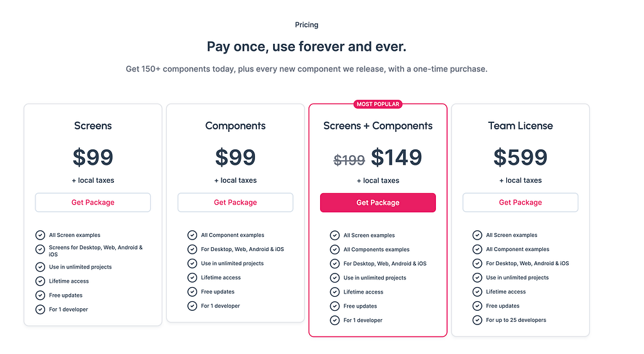
Task: Click the $599 Team License price
Action: [520, 158]
